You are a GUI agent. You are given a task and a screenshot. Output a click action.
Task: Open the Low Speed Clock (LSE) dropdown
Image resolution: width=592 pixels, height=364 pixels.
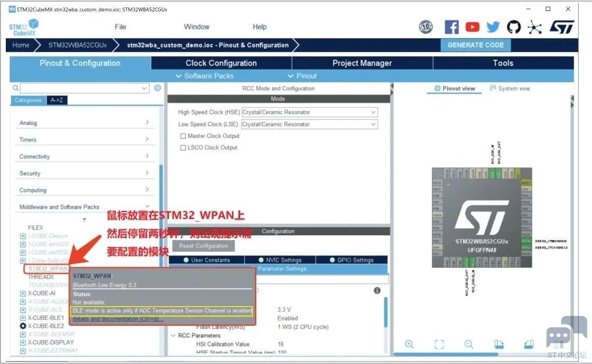pyautogui.click(x=310, y=124)
